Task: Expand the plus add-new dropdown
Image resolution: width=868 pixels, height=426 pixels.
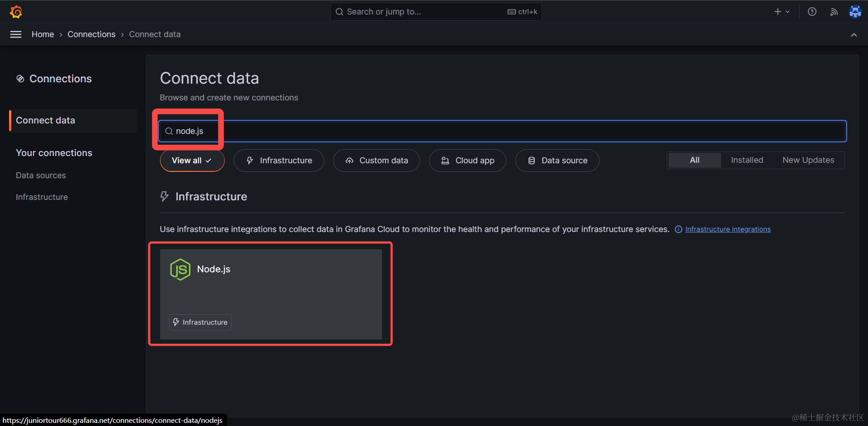Action: click(781, 12)
